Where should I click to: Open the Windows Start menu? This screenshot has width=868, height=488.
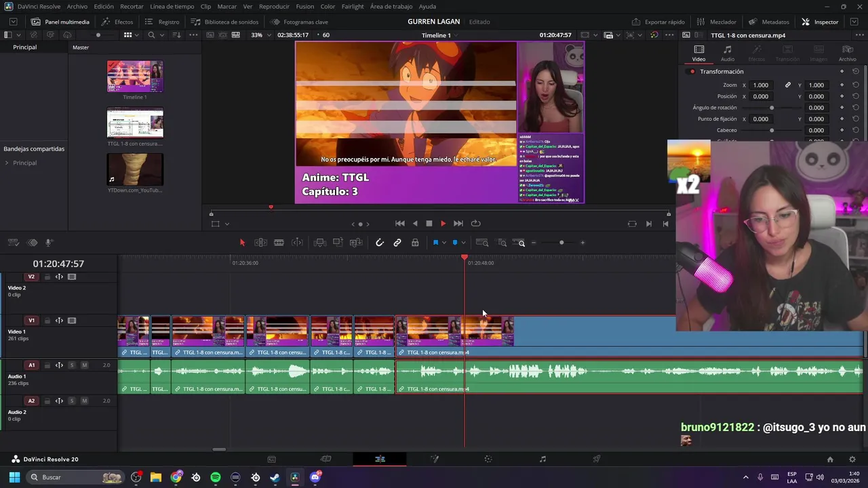[14, 477]
